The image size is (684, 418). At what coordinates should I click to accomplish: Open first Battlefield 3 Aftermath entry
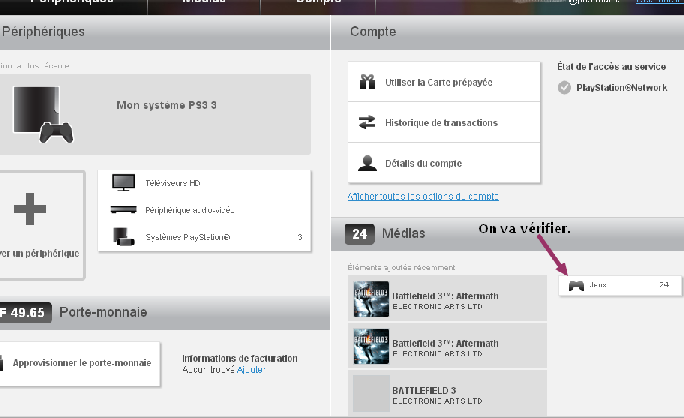pyautogui.click(x=447, y=298)
